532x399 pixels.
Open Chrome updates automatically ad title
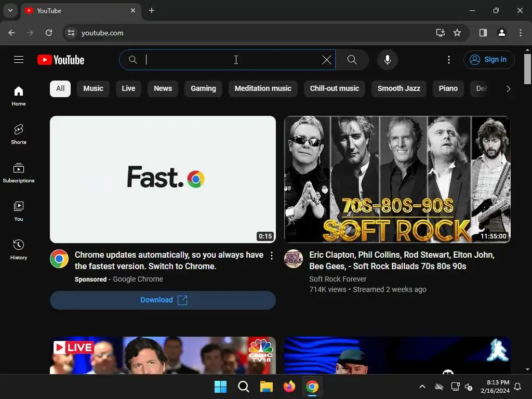point(169,260)
